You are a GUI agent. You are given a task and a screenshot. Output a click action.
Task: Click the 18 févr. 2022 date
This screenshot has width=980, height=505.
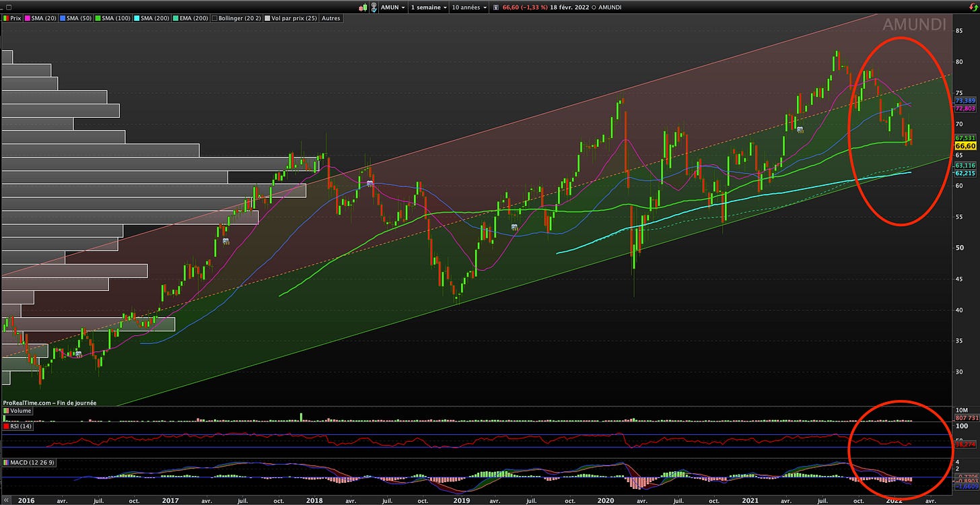tap(569, 7)
